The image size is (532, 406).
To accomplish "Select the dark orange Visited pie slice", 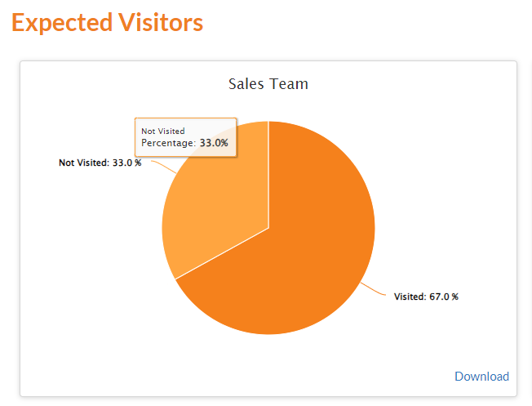I will (310, 245).
